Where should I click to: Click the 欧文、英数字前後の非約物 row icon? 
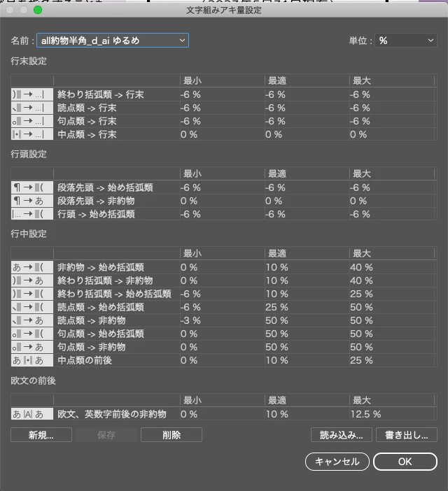tap(32, 414)
